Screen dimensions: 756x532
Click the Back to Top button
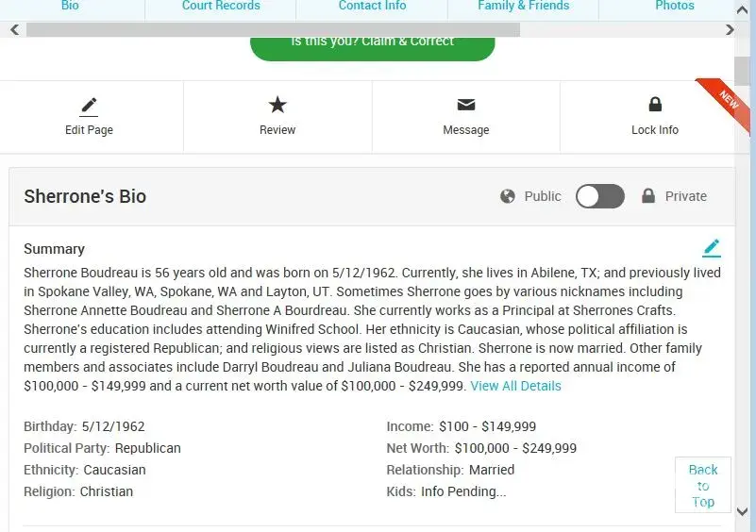(703, 485)
